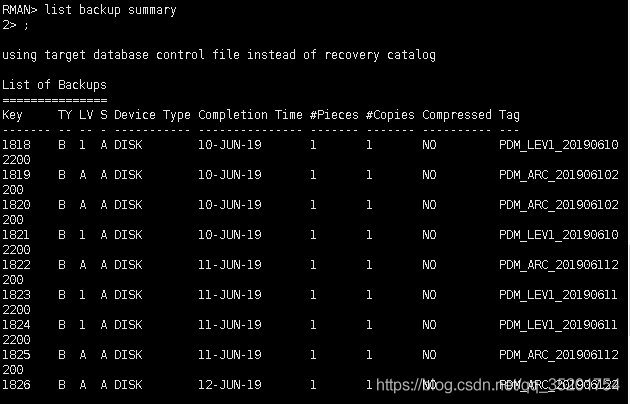This screenshot has width=630, height=404.
Task: Click the Tag column header
Action: click(x=509, y=115)
